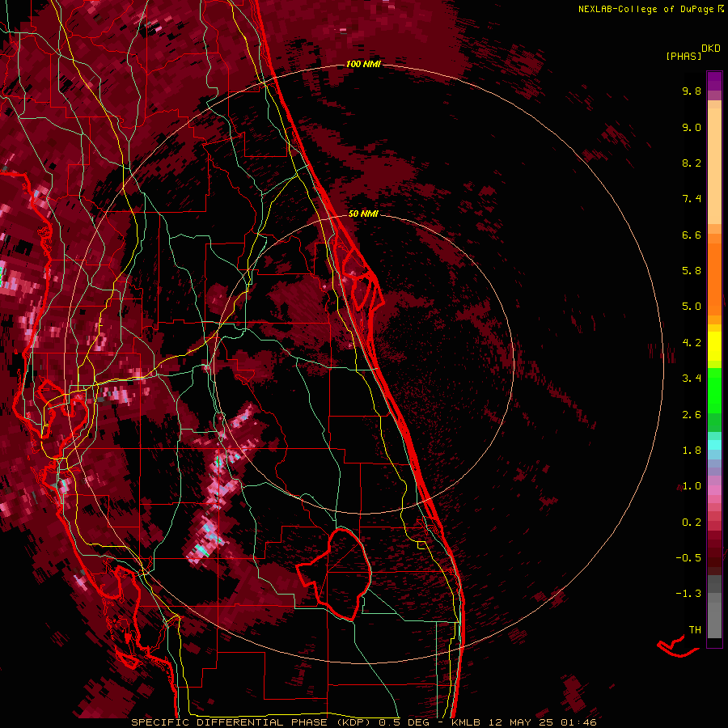This screenshot has width=728, height=728.
Task: Click the purple top segment of color bar
Action: 714,81
